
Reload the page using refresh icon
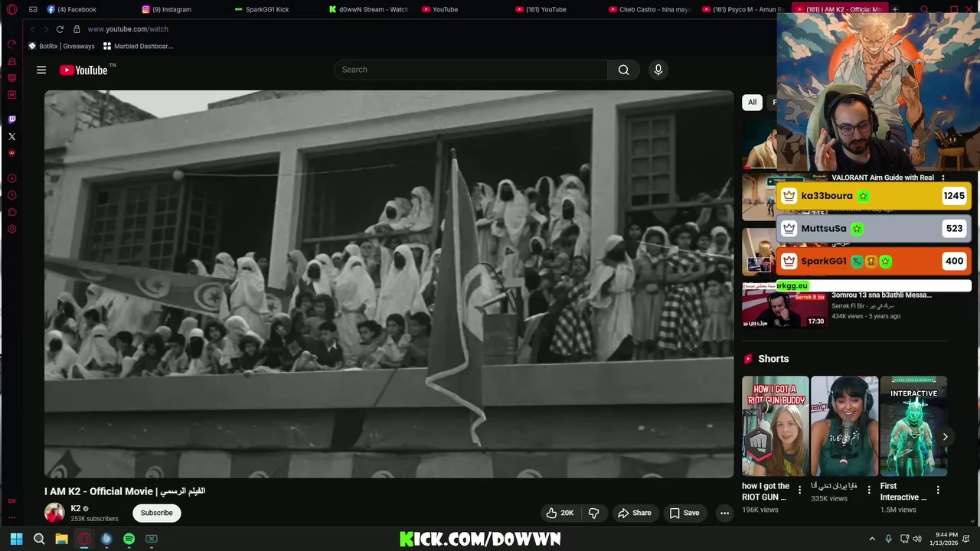(x=60, y=29)
